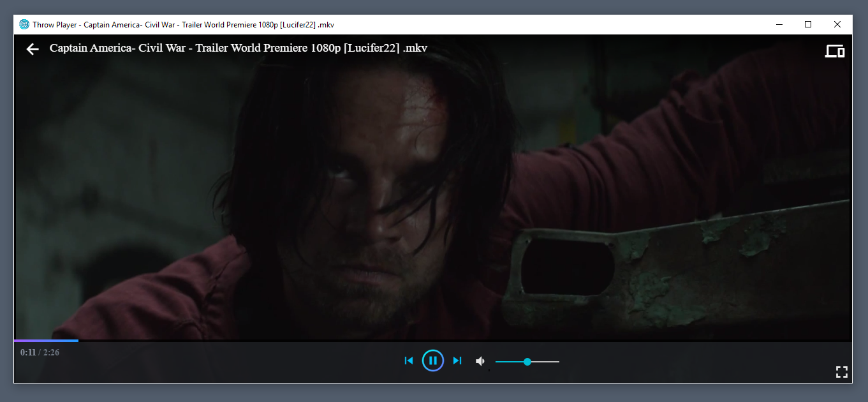Open the cast to device icon
Screen dimensions: 868x402
pos(835,51)
